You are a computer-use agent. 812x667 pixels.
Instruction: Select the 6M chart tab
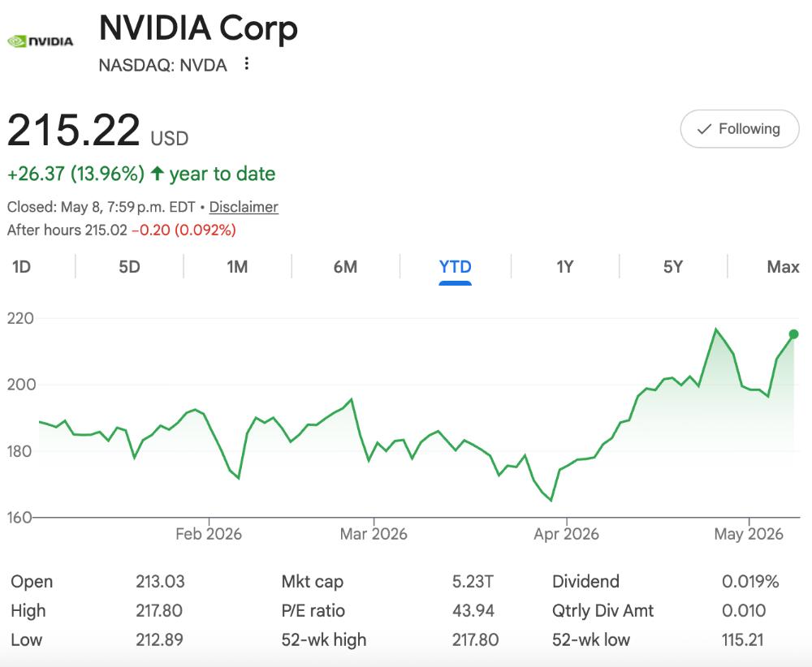tap(345, 267)
